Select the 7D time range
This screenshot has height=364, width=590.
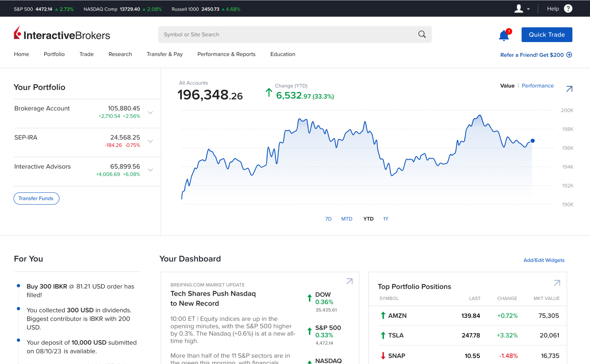coord(328,219)
